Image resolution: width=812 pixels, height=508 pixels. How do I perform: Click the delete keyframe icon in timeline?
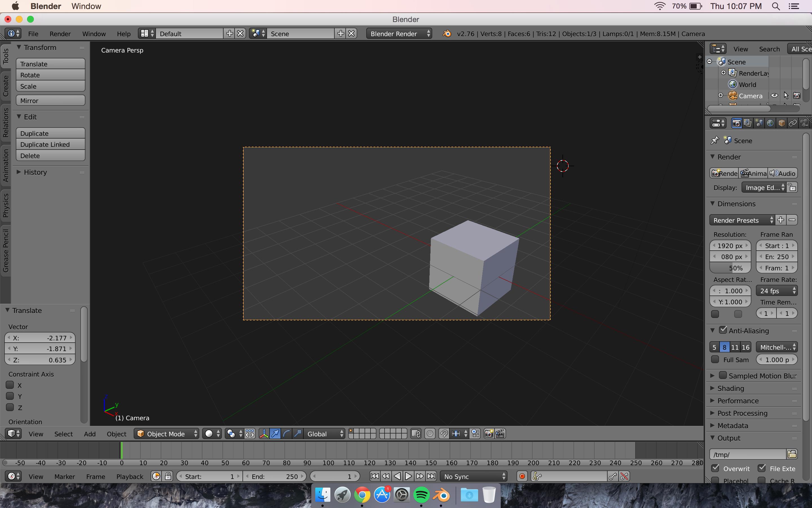click(624, 476)
